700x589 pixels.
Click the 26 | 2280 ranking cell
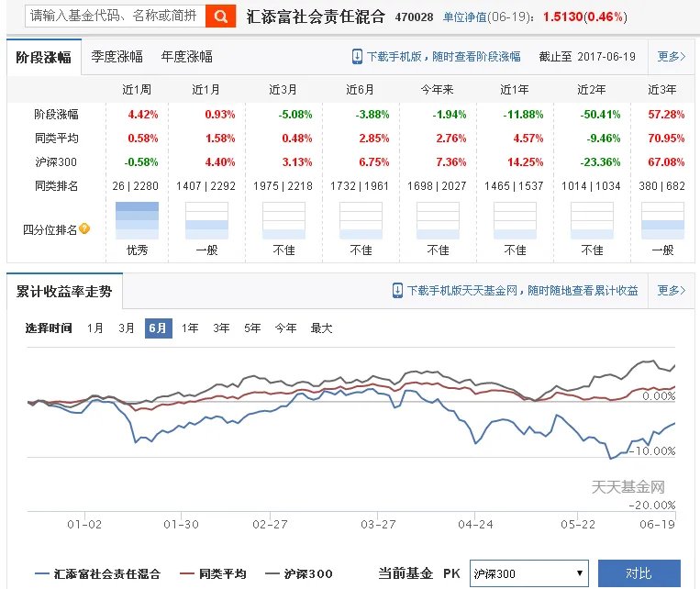(x=135, y=185)
